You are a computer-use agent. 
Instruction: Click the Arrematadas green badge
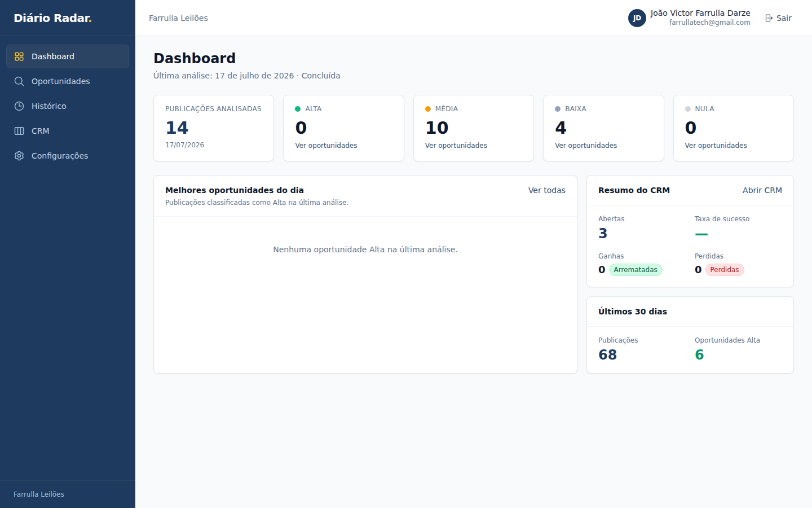636,270
